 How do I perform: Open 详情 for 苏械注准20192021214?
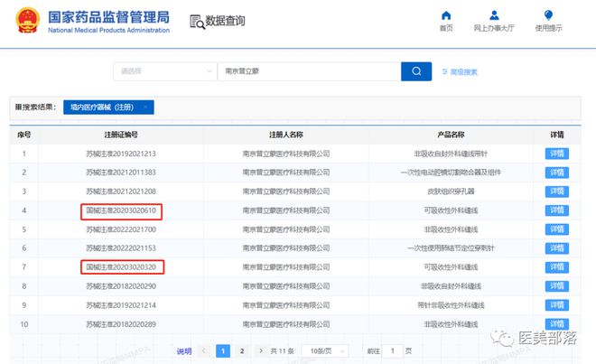tap(557, 305)
